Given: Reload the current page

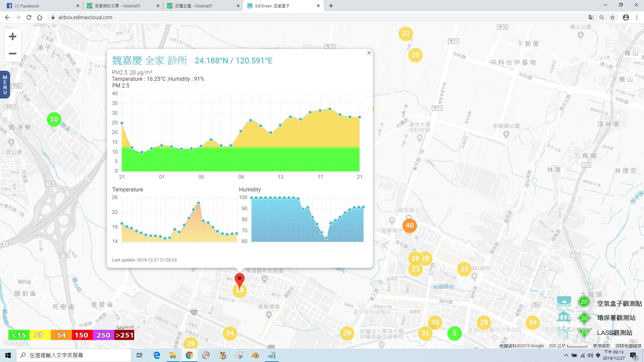Looking at the screenshot, I should tap(29, 17).
